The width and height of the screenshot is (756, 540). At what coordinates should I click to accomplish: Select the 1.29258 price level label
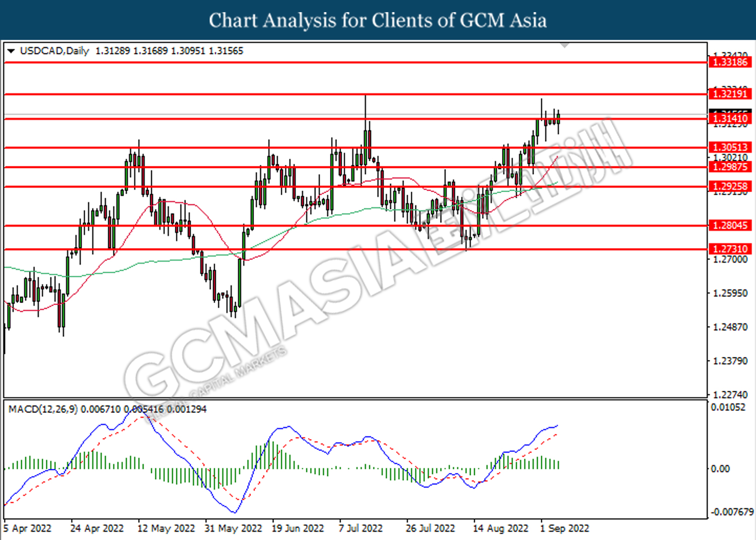730,187
